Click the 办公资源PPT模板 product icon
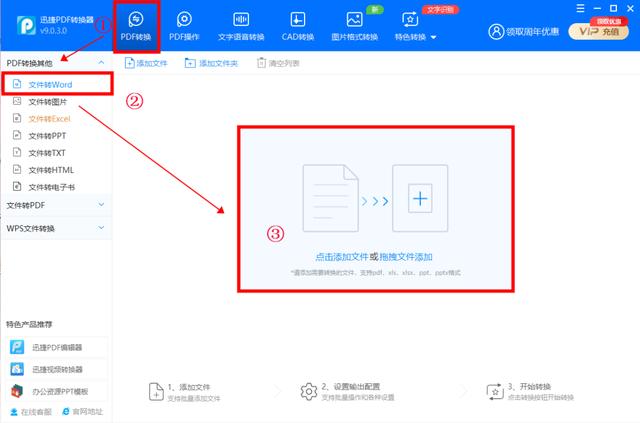Screen dimensions: 640x423 pyautogui.click(x=17, y=391)
